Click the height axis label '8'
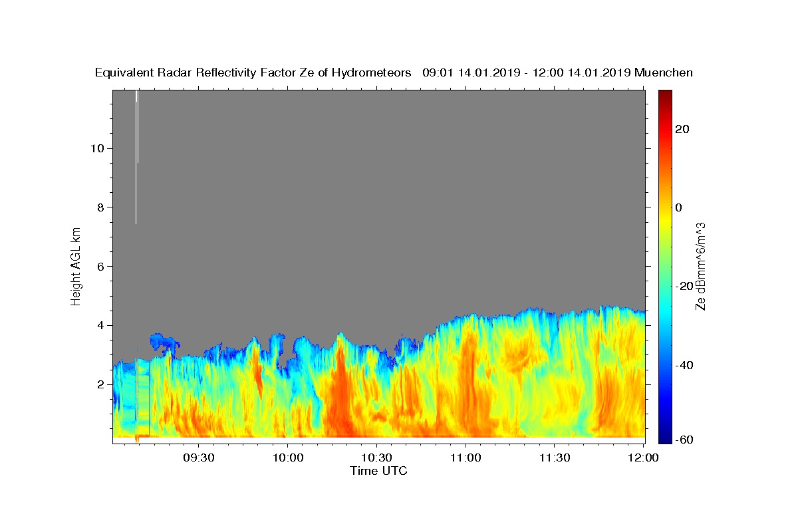The height and width of the screenshot is (532, 798). pyautogui.click(x=99, y=207)
